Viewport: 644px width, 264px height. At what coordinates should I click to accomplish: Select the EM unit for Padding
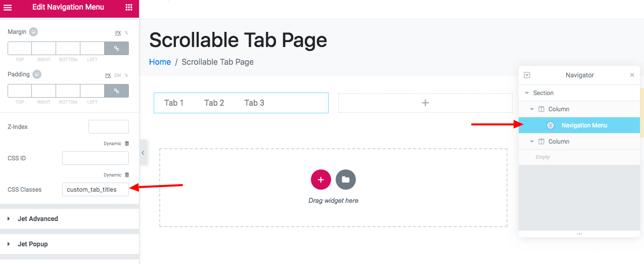point(117,75)
